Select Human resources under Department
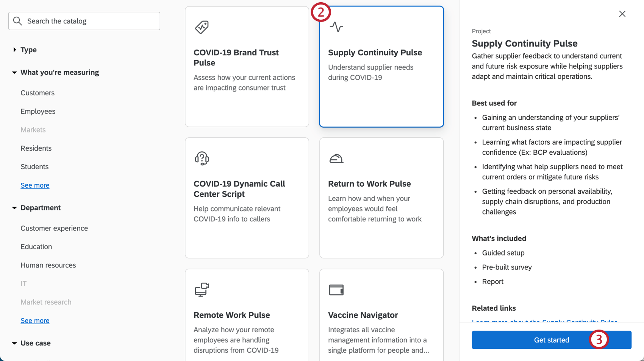The width and height of the screenshot is (644, 361). (48, 265)
